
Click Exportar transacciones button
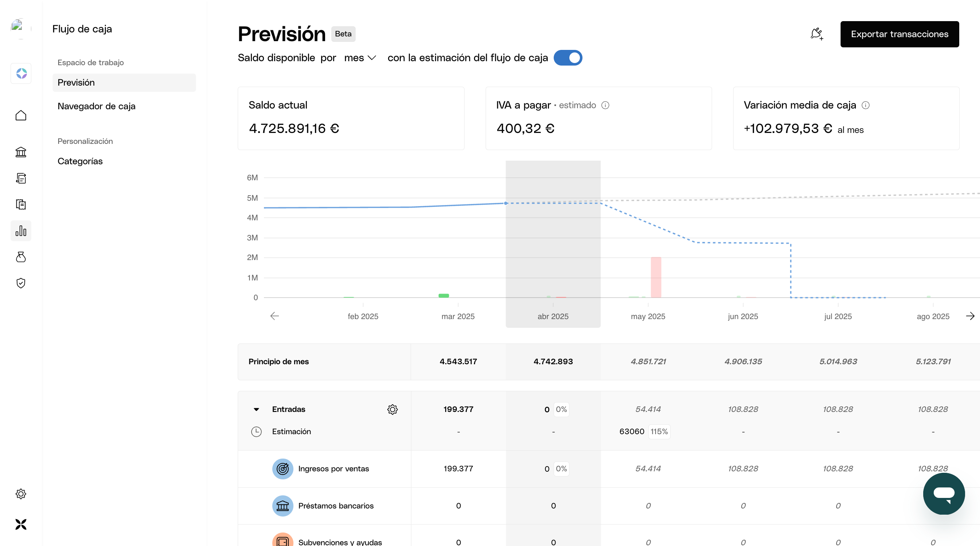click(899, 34)
